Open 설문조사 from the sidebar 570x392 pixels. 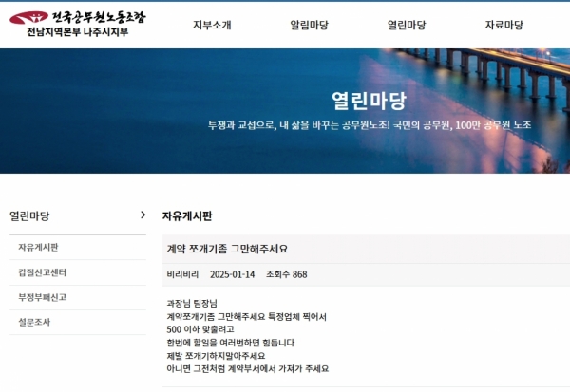(34, 322)
